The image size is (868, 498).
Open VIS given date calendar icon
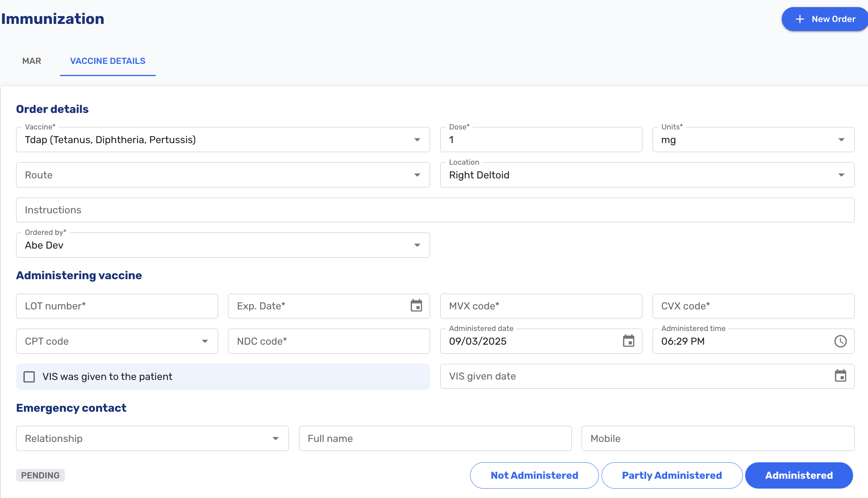tap(840, 376)
